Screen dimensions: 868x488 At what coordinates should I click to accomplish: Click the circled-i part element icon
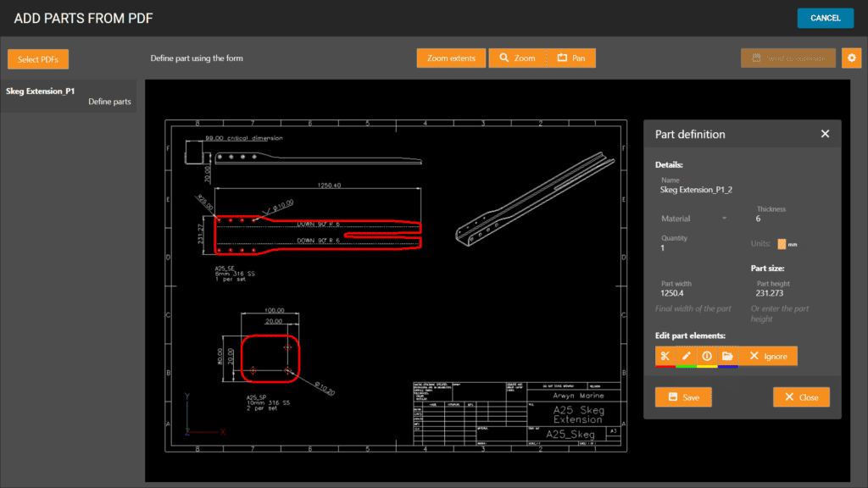pos(707,356)
